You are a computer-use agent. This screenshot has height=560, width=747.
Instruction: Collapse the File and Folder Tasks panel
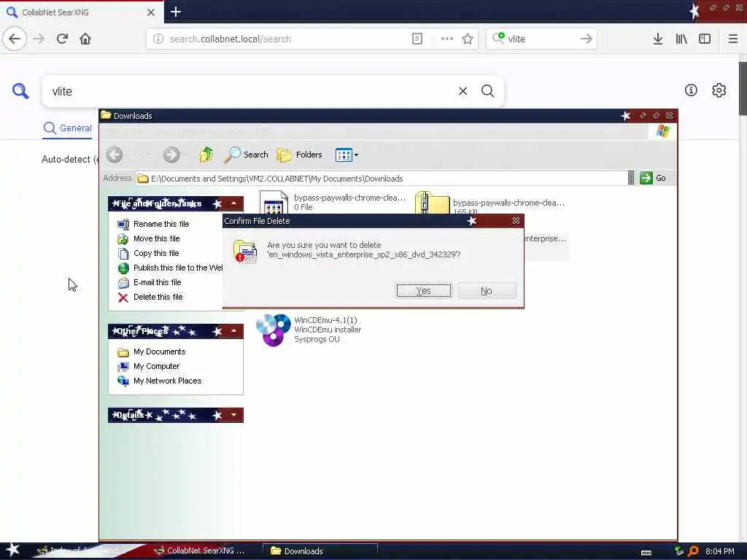[x=234, y=203]
